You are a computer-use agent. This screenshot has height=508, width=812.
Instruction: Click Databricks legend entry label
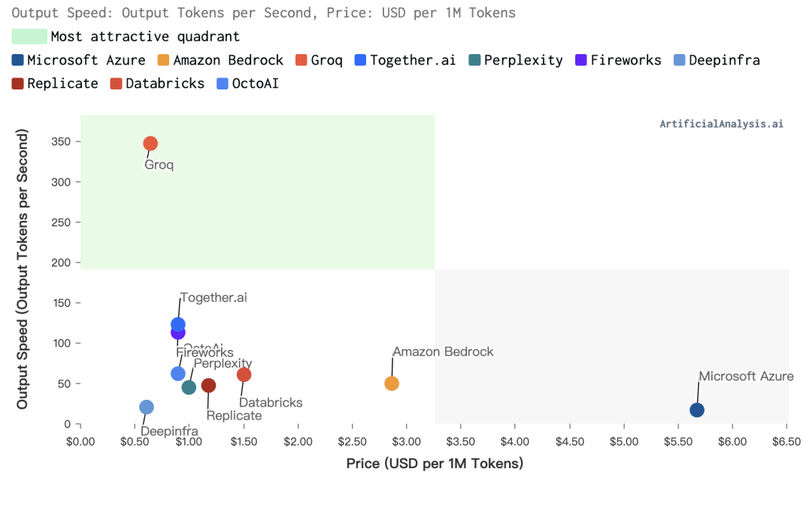pos(165,83)
